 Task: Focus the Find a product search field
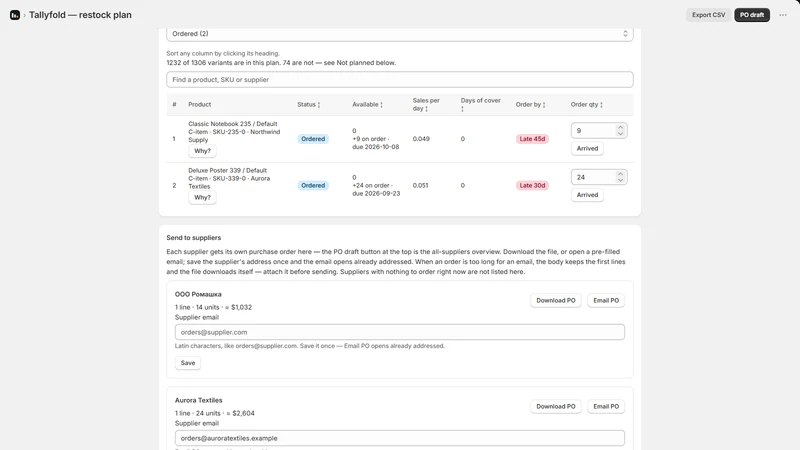pos(399,80)
